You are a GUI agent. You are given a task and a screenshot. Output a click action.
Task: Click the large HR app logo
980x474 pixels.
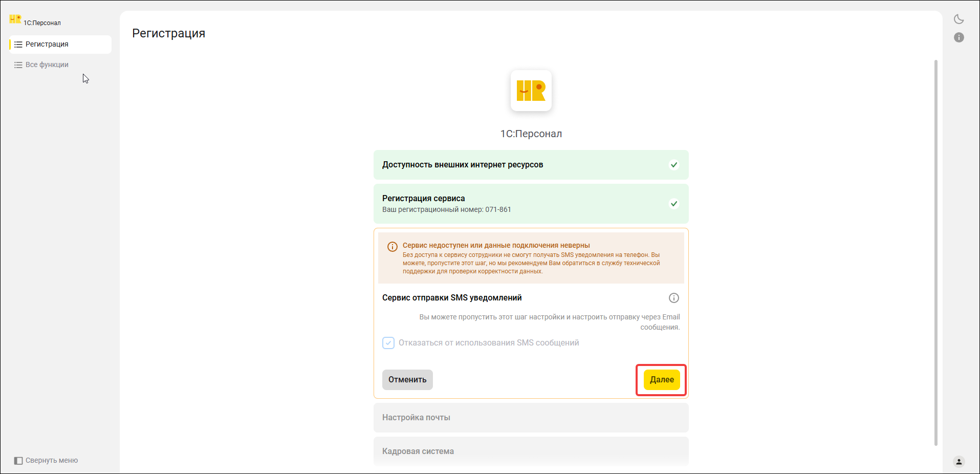click(x=531, y=91)
